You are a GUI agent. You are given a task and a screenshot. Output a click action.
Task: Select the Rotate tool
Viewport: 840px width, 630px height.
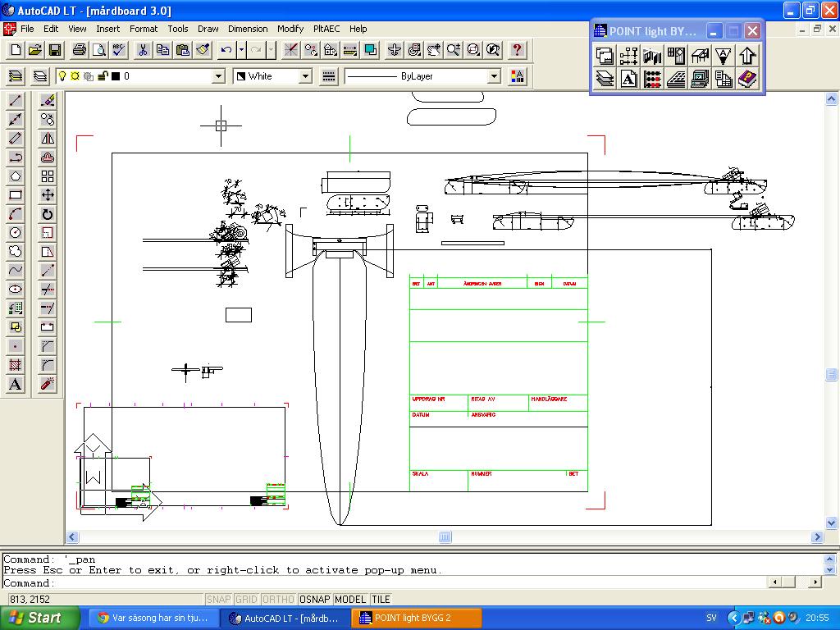pos(48,214)
